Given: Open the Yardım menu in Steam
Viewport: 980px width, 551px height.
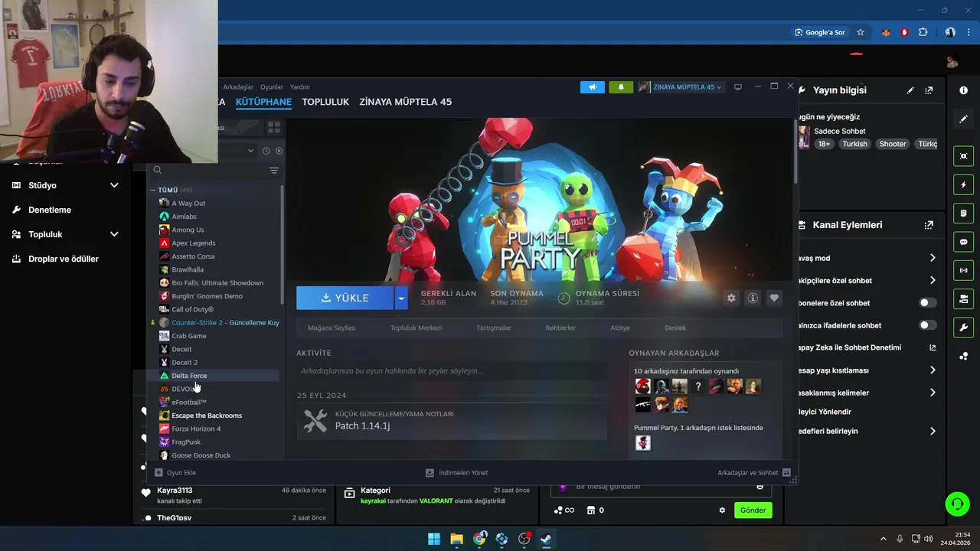Looking at the screenshot, I should pos(300,87).
